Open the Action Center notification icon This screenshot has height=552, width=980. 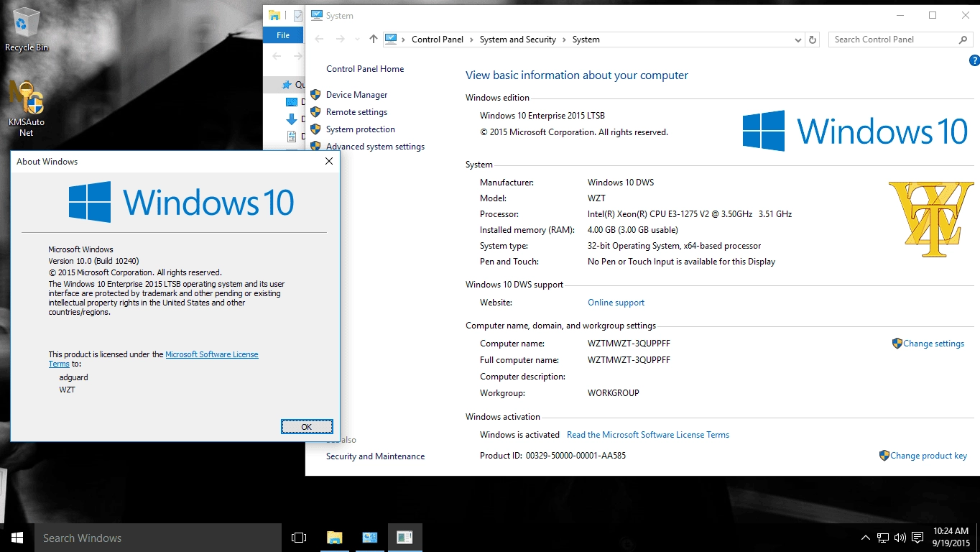(918, 538)
